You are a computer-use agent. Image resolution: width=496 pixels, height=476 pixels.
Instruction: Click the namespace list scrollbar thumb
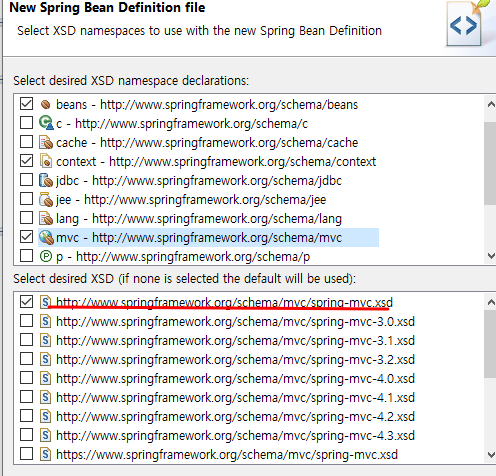[490, 163]
